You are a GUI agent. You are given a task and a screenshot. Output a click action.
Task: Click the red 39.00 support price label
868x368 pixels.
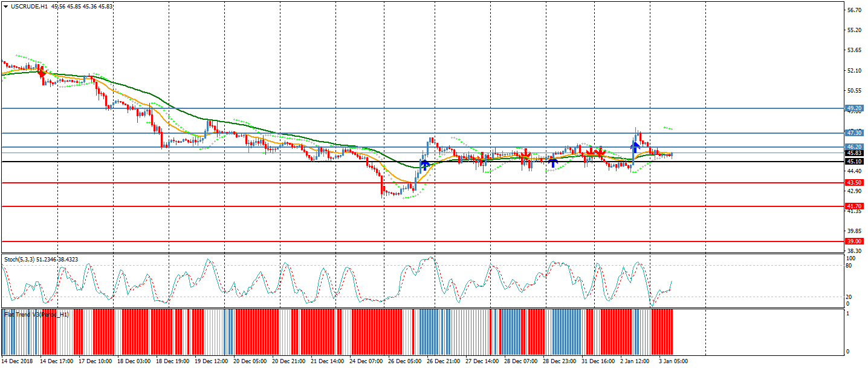[854, 241]
